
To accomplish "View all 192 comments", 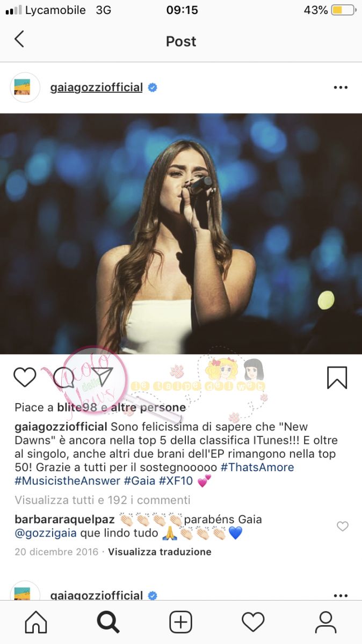I will pos(103,500).
